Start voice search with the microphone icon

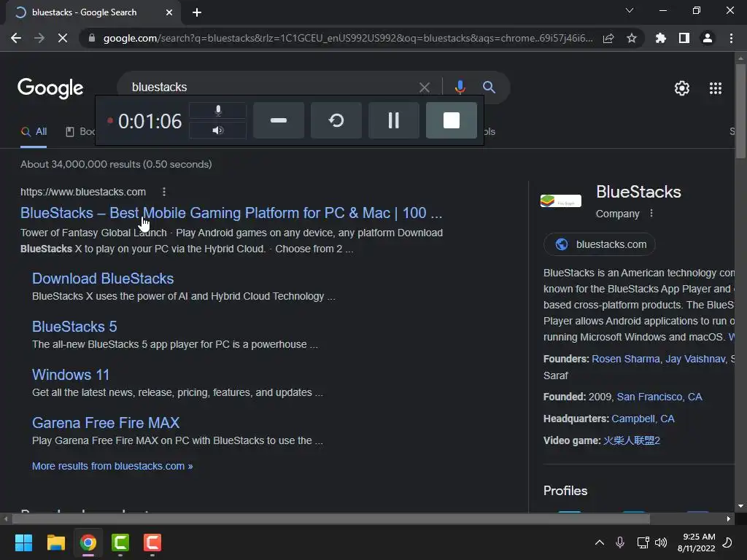coord(460,87)
